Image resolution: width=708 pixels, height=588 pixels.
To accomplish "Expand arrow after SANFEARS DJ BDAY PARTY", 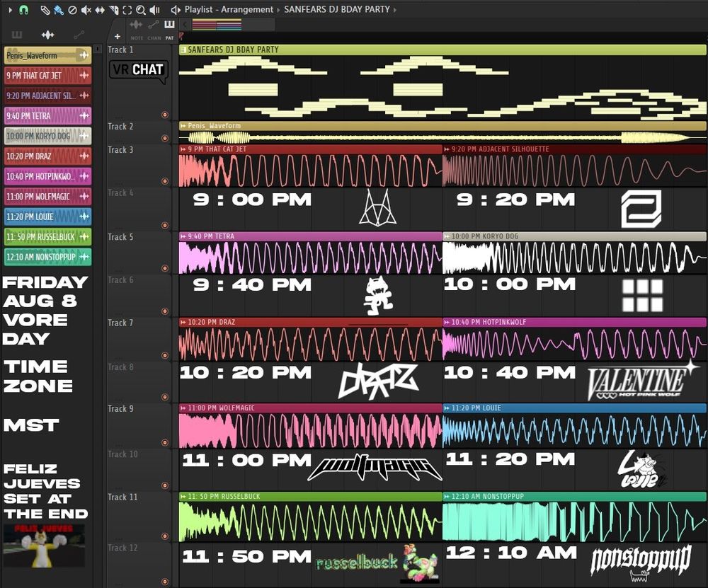I will tap(395, 10).
